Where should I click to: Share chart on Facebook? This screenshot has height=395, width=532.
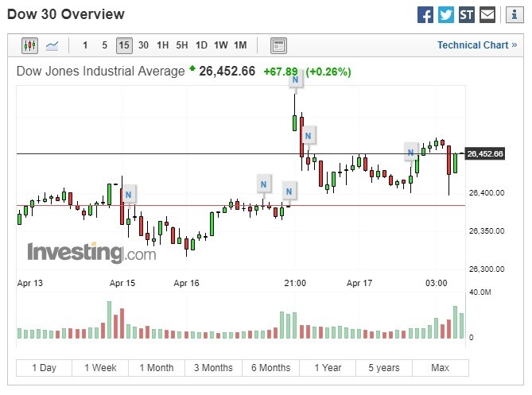pos(425,15)
